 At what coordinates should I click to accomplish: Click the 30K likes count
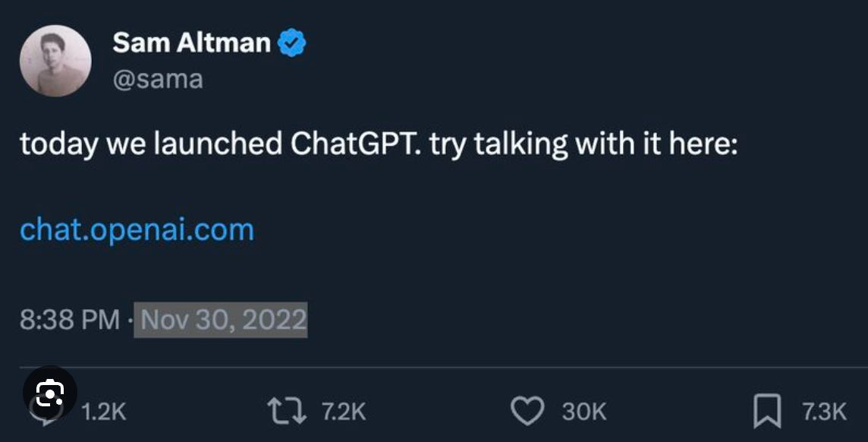(x=584, y=412)
